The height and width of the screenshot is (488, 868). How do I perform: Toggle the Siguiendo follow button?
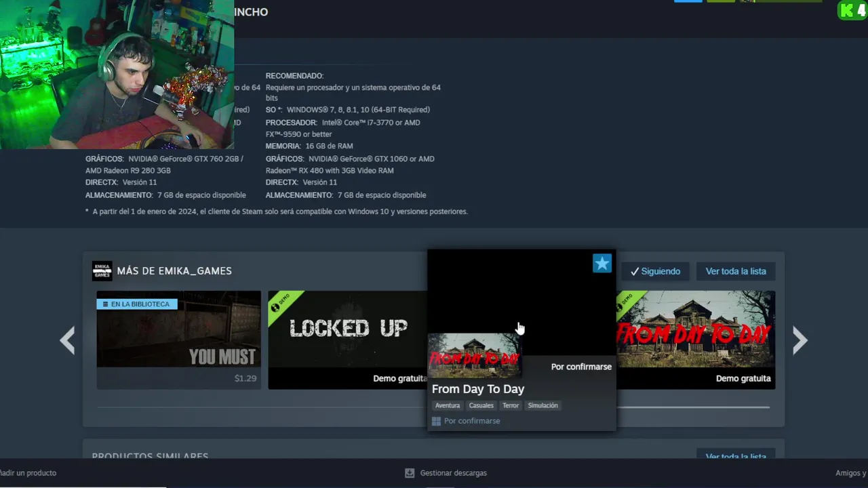point(655,271)
